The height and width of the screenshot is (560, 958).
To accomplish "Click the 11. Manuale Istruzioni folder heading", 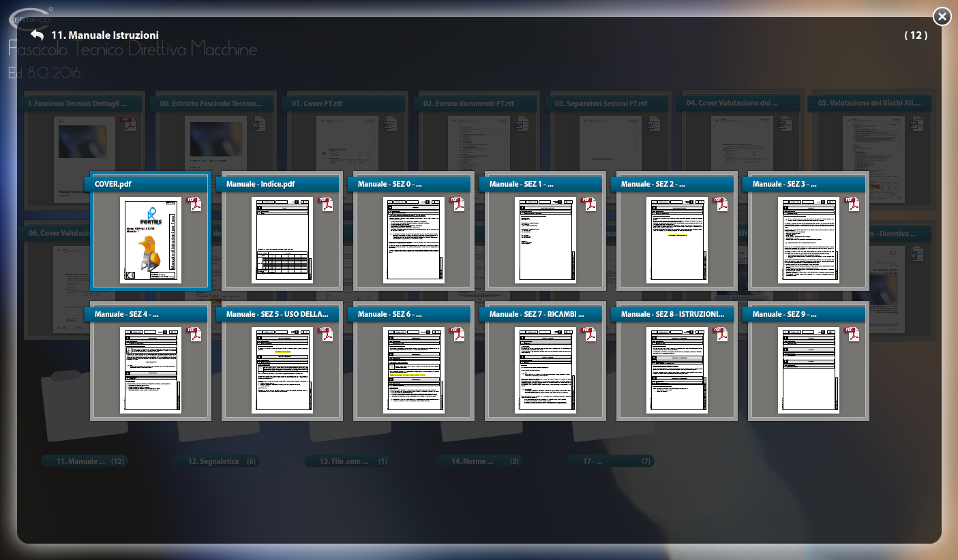I will (x=105, y=35).
